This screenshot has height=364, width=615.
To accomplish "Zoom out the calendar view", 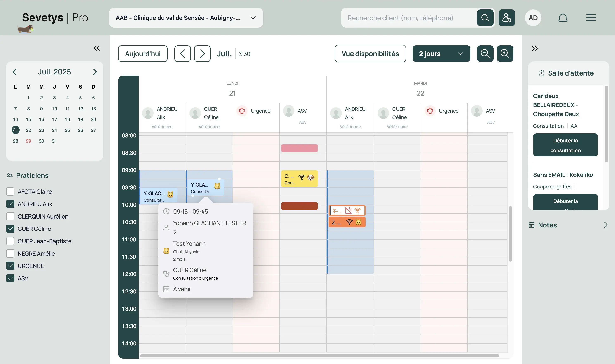I will [x=485, y=53].
